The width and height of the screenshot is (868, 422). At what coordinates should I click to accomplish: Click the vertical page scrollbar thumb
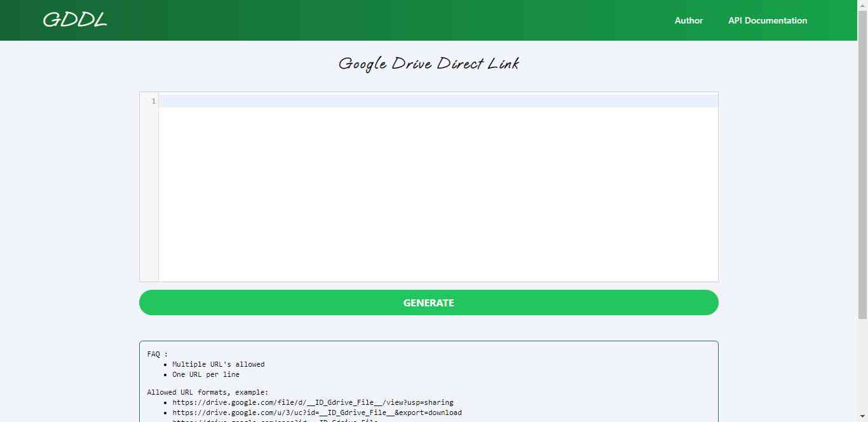pos(862,159)
